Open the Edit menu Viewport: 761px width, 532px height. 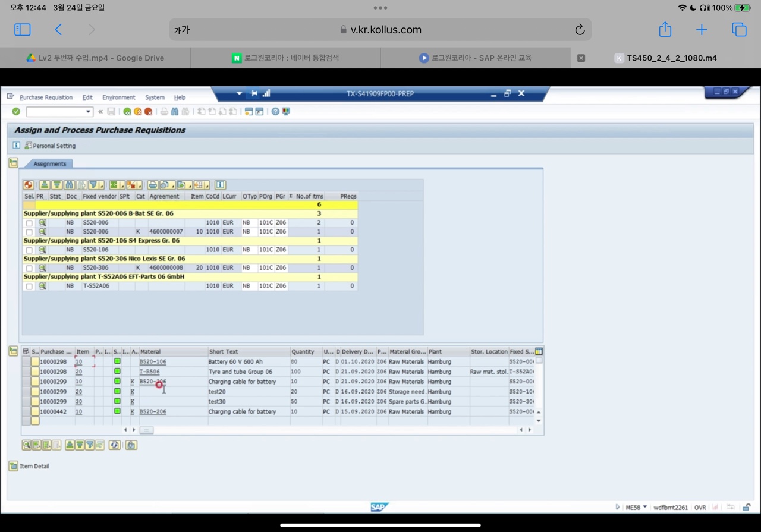point(87,97)
